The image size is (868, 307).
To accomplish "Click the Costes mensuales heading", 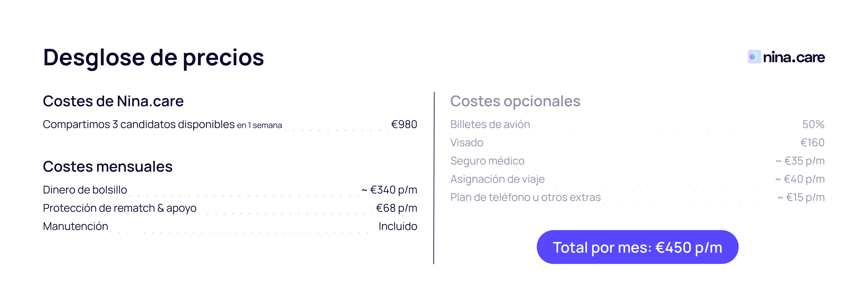I will 107,167.
